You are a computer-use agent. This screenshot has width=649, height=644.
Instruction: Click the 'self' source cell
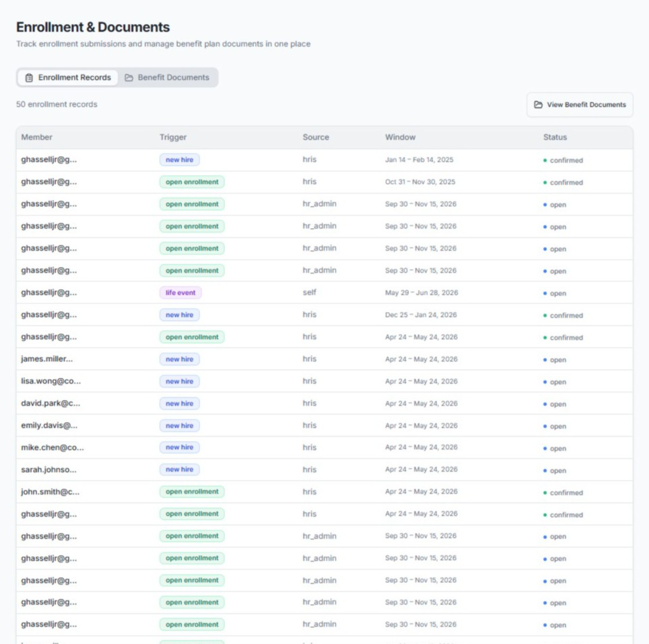click(309, 292)
